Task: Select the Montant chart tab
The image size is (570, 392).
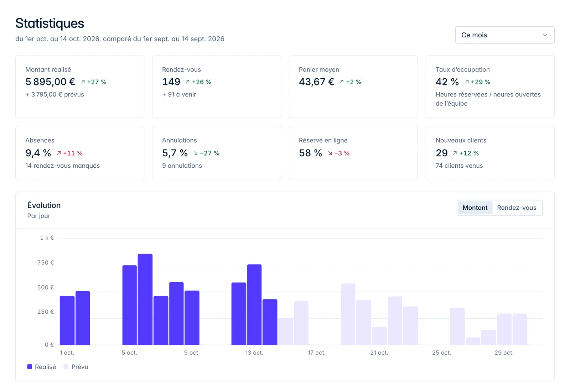Action: pyautogui.click(x=475, y=208)
